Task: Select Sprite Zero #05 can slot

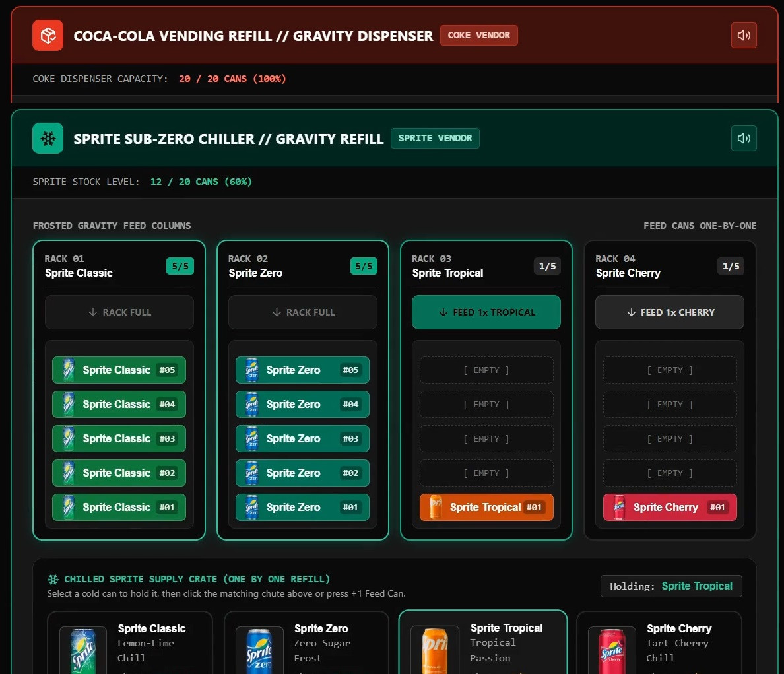Action: click(302, 370)
